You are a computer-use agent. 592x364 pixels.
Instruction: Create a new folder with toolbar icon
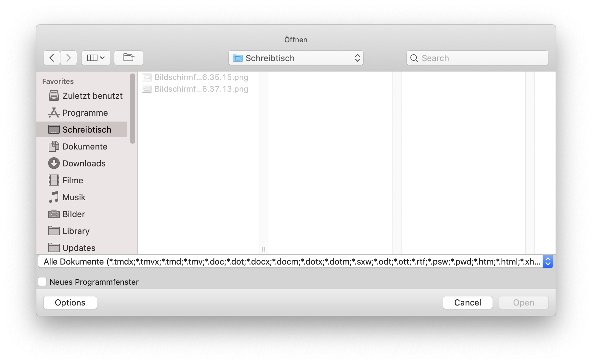point(129,58)
